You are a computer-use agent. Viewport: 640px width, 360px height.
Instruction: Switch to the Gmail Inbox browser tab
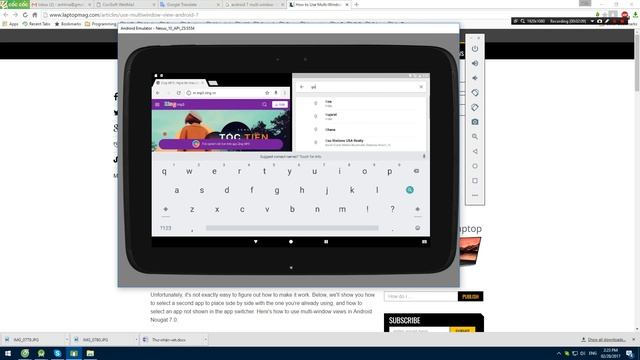coord(61,4)
